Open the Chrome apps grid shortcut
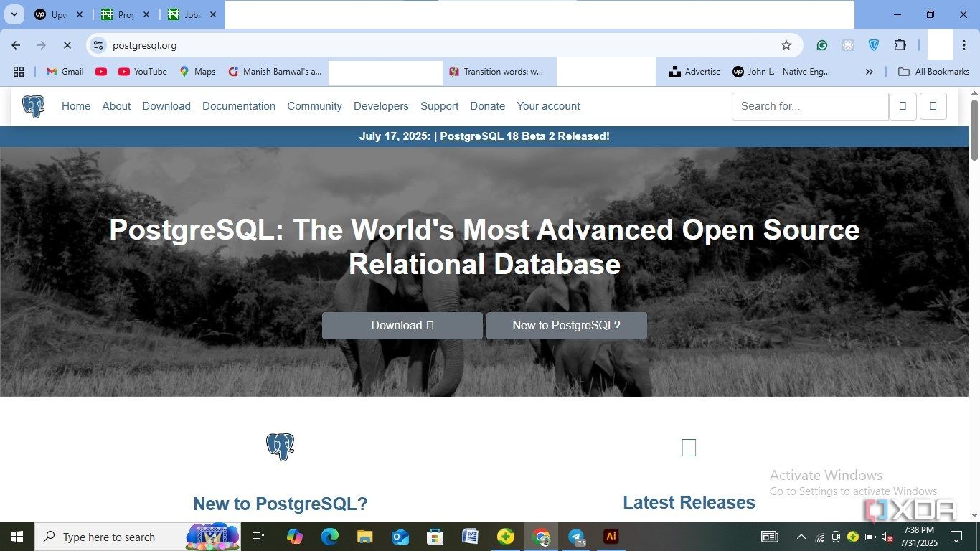The width and height of the screenshot is (980, 551). click(x=19, y=72)
